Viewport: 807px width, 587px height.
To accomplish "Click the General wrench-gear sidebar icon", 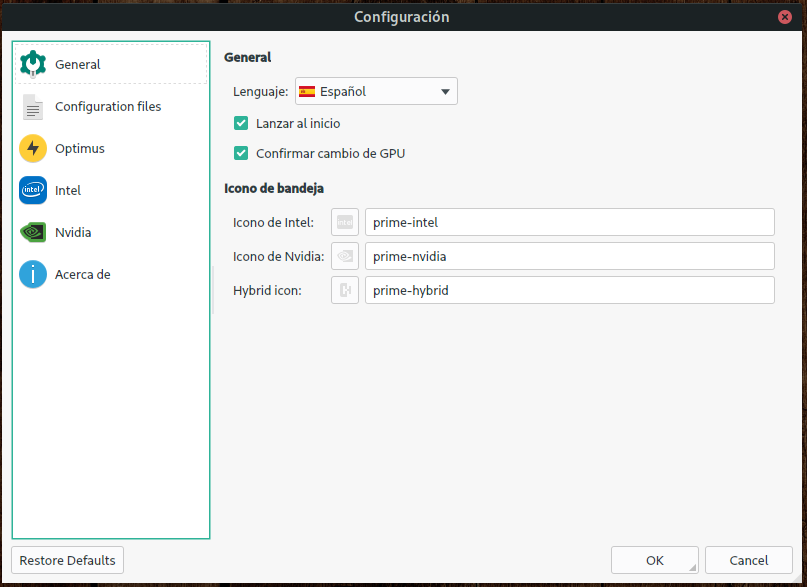I will [33, 64].
